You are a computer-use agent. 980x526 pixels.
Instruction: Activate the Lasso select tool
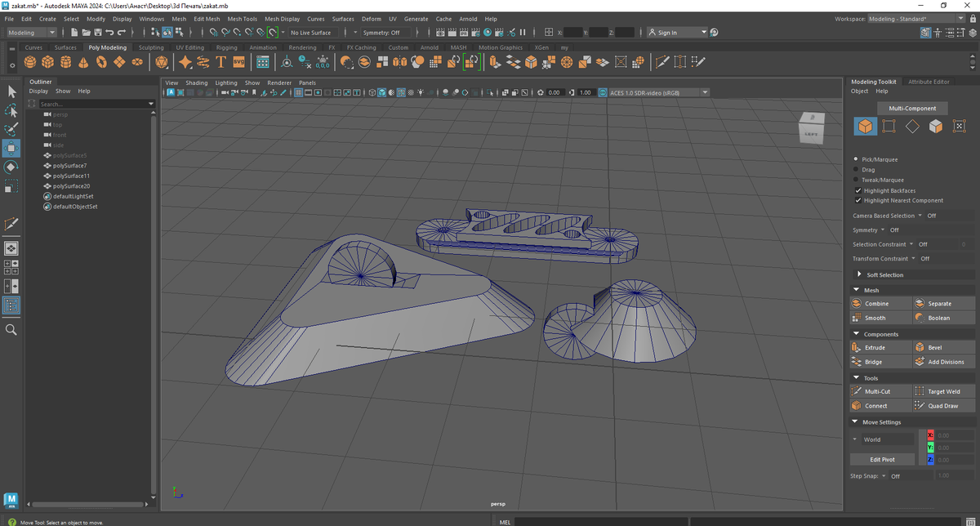[x=11, y=110]
